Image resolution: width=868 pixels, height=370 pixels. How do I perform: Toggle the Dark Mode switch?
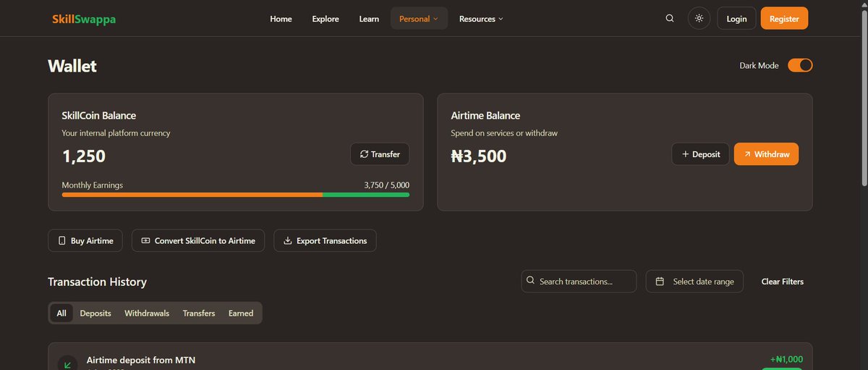click(x=800, y=65)
